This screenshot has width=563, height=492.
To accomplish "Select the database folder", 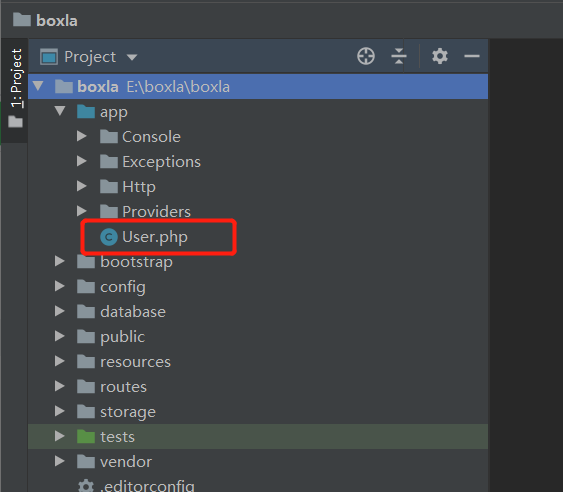I will coord(133,312).
